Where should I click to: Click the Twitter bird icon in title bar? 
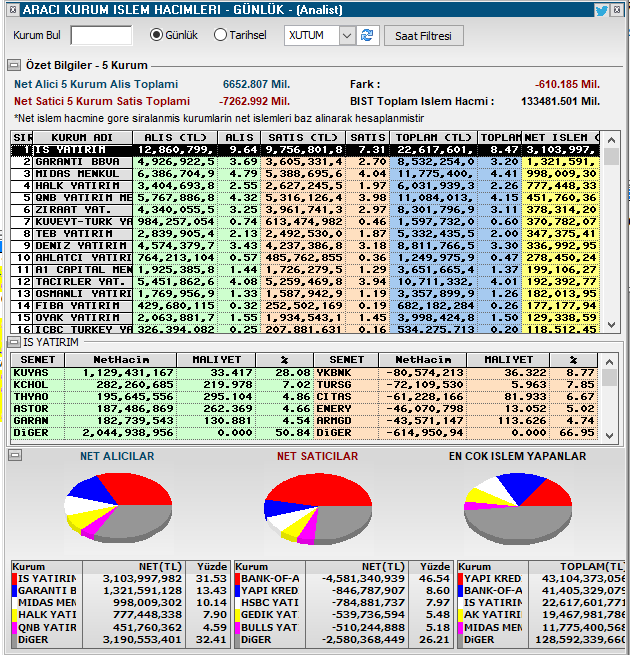click(x=602, y=10)
